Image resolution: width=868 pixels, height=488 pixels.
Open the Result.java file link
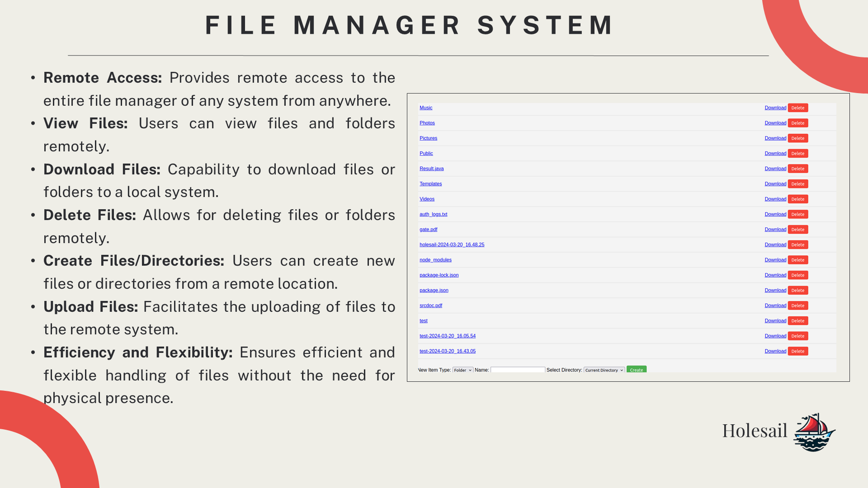(x=432, y=169)
